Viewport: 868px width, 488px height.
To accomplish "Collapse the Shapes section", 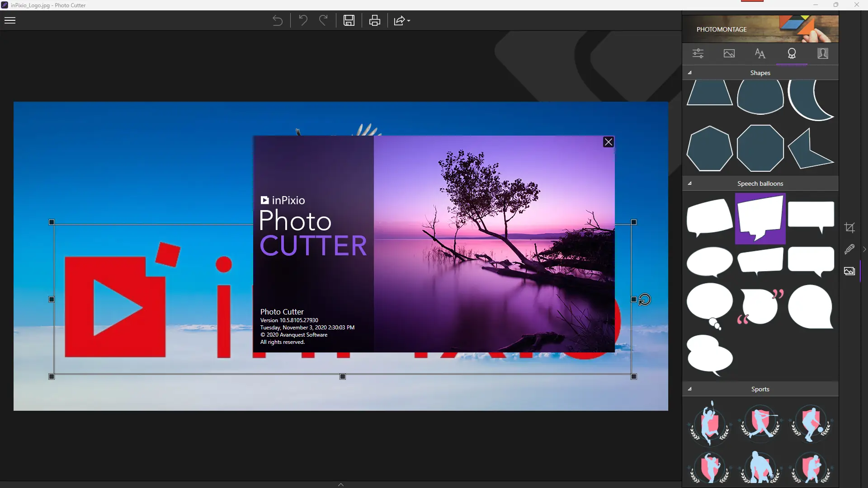I will click(x=690, y=73).
